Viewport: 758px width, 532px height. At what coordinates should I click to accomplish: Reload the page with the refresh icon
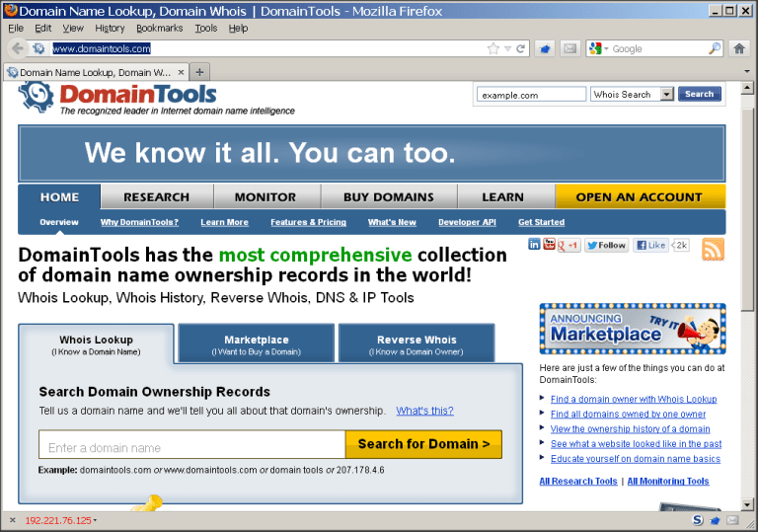521,48
